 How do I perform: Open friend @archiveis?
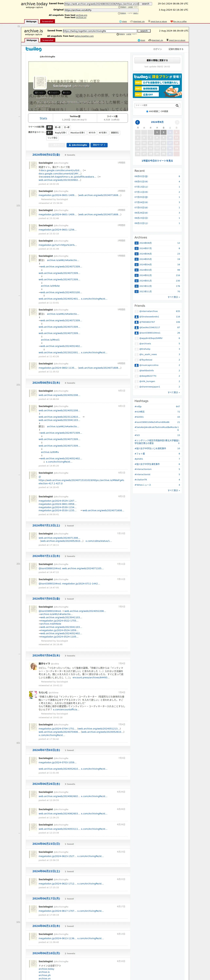pyautogui.click(x=145, y=343)
